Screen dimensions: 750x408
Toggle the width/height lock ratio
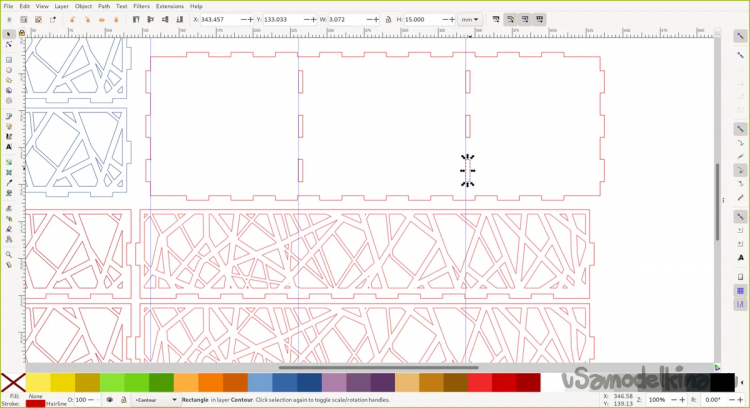388,19
